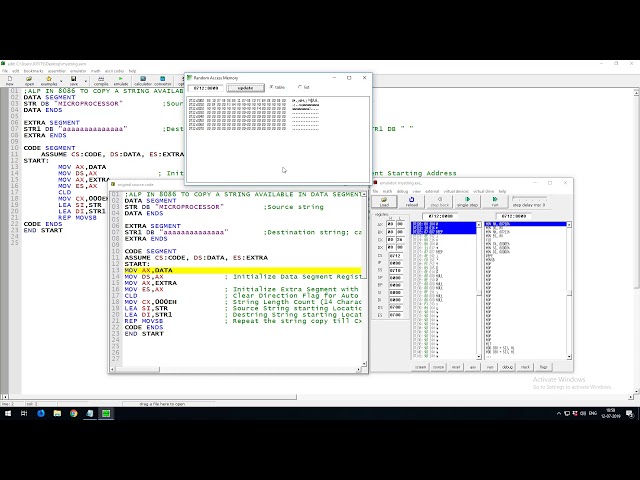Click the stack button at emulator bottom
The height and width of the screenshot is (480, 640).
point(525,367)
